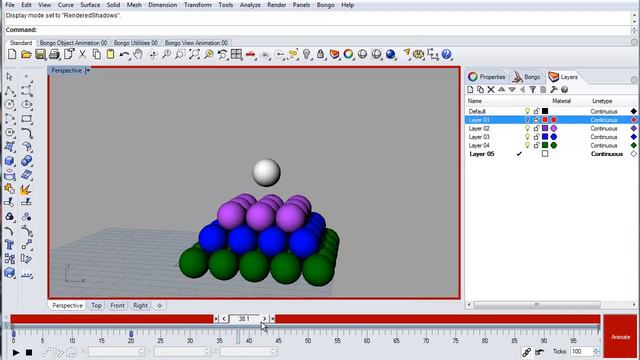
Task: Click the add viewport tab plus button
Action: point(160,305)
